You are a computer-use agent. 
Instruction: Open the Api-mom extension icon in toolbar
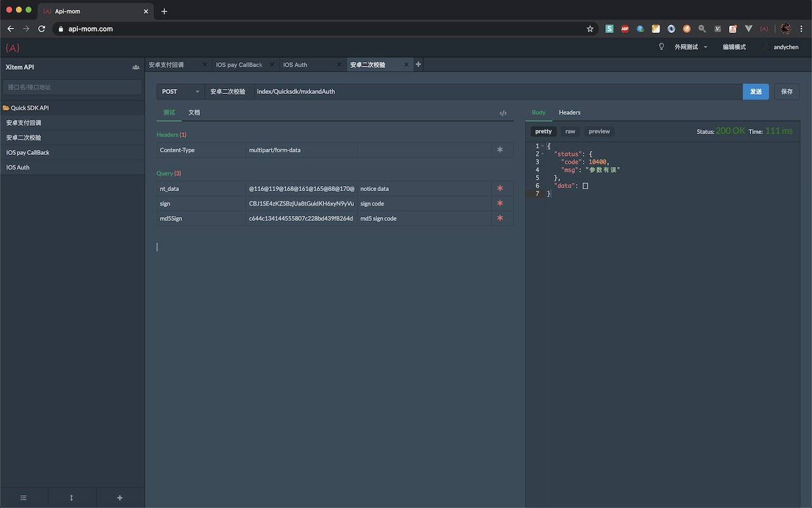764,29
